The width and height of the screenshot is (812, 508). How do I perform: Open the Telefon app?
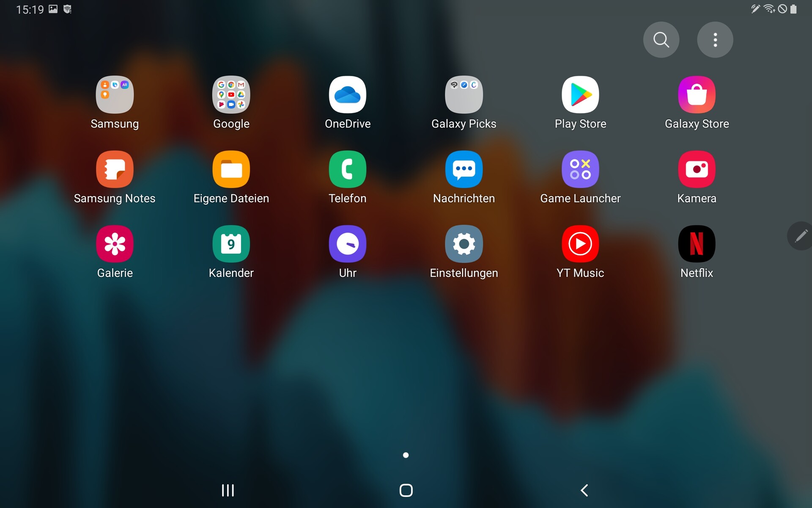coord(347,169)
